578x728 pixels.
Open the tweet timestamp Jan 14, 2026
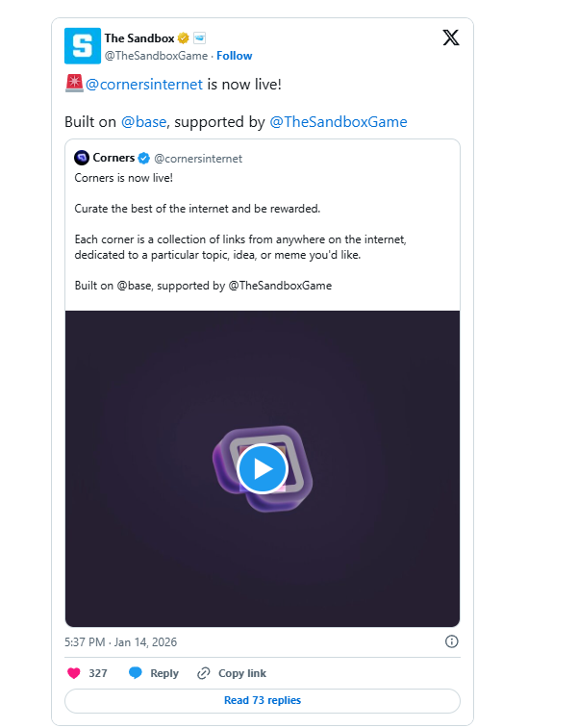click(x=121, y=641)
